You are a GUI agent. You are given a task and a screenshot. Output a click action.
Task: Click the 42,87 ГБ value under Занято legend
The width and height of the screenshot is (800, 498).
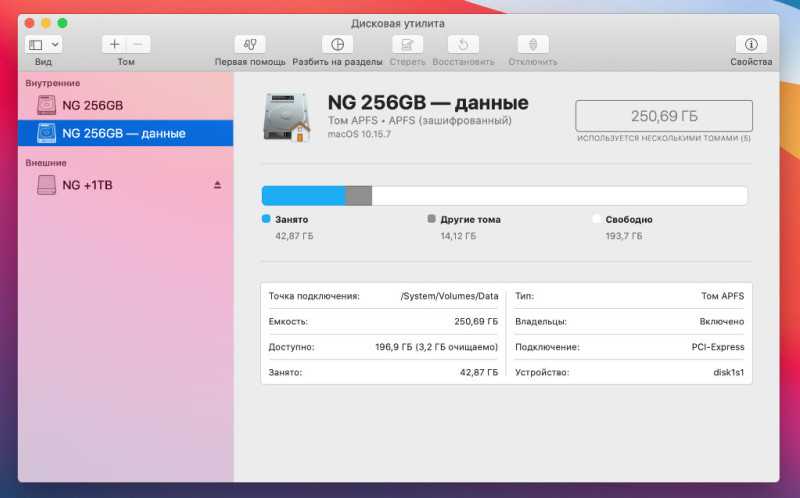pyautogui.click(x=294, y=236)
